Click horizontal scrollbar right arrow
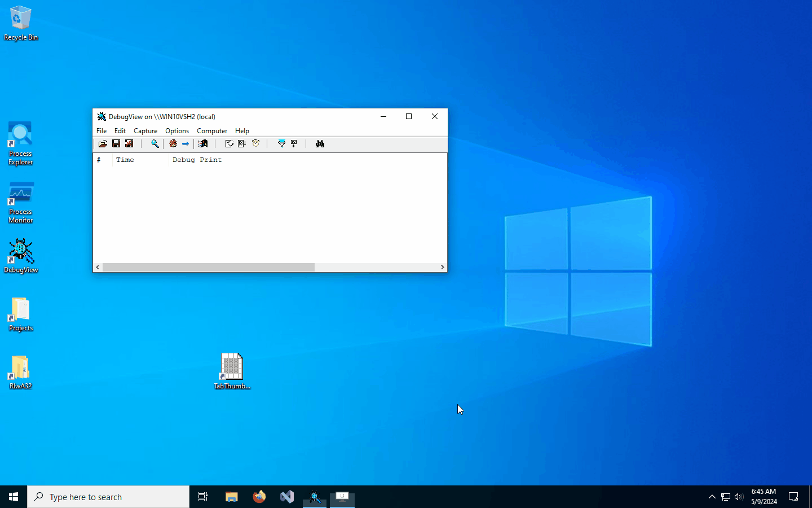Screen dimensions: 812x508 [x=442, y=268]
